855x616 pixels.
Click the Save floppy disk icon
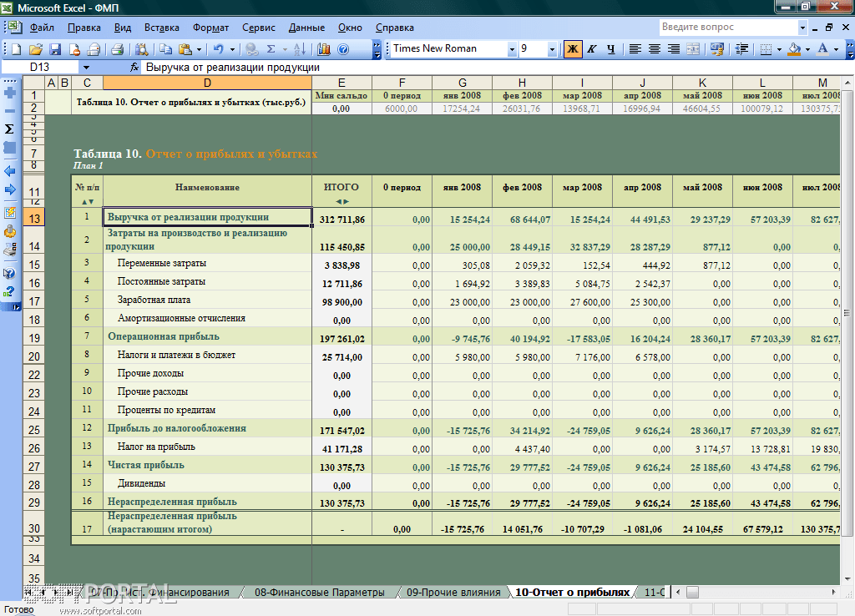[55, 49]
